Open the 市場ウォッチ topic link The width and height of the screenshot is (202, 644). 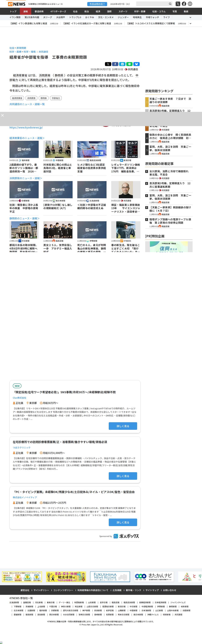tap(152, 17)
